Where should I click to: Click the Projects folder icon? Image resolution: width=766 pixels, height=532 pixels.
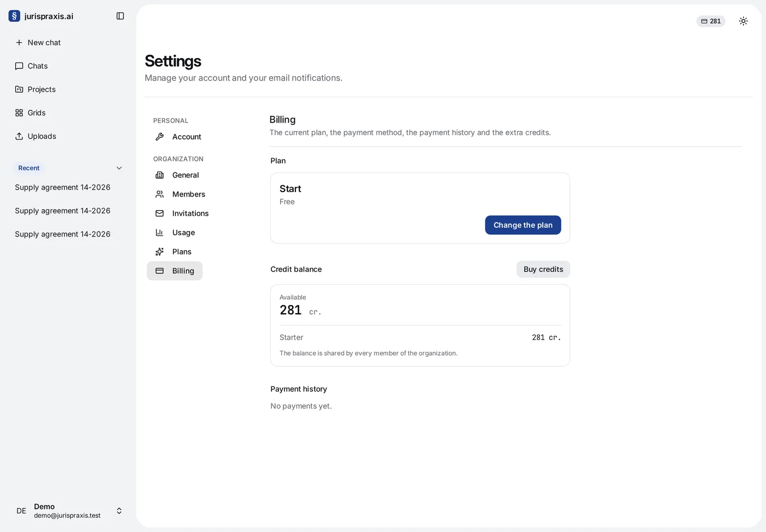(x=19, y=89)
